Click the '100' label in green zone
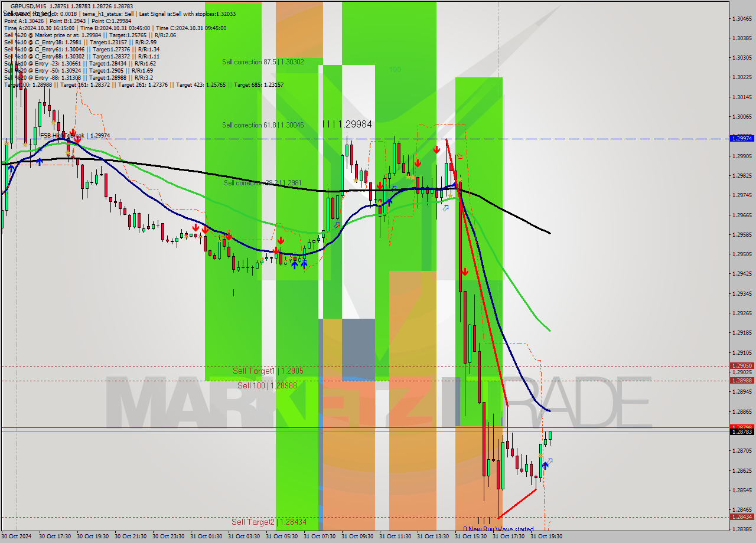Screen dimensions: 756x543 pyautogui.click(x=395, y=69)
